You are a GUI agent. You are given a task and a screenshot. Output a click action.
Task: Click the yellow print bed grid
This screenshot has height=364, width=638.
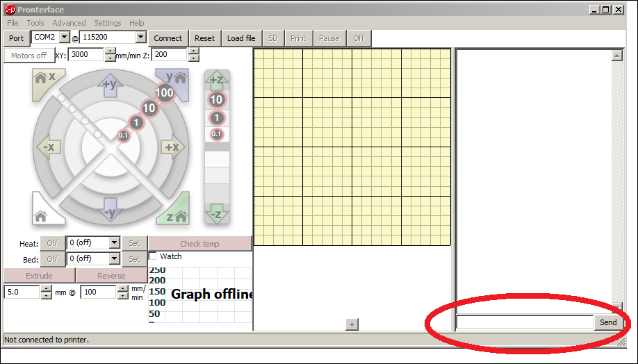click(x=352, y=147)
